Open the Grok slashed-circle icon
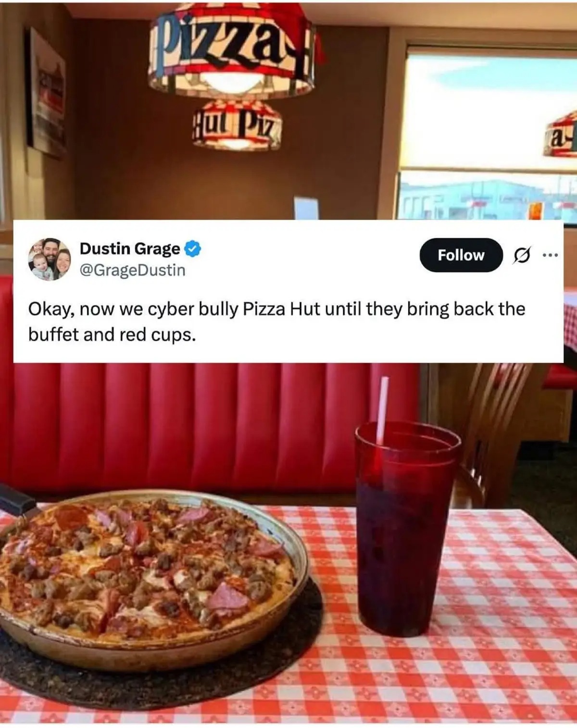The image size is (577, 728). click(522, 255)
